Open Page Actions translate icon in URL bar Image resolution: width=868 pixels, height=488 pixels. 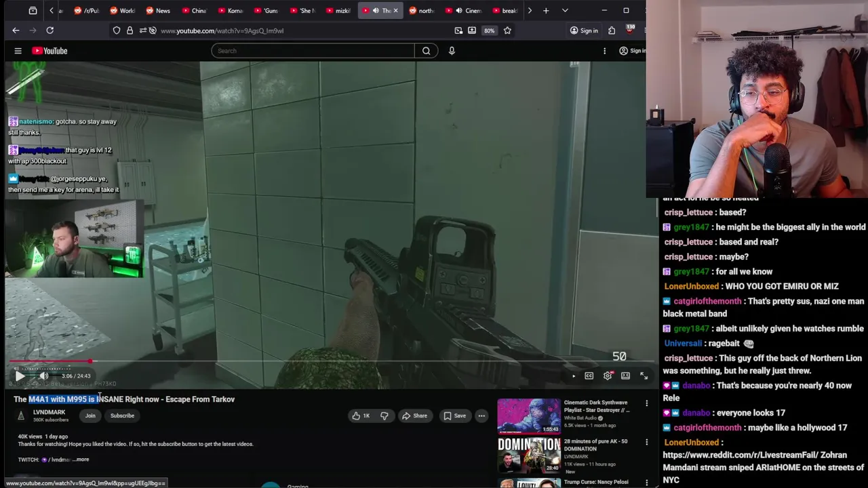pos(458,30)
